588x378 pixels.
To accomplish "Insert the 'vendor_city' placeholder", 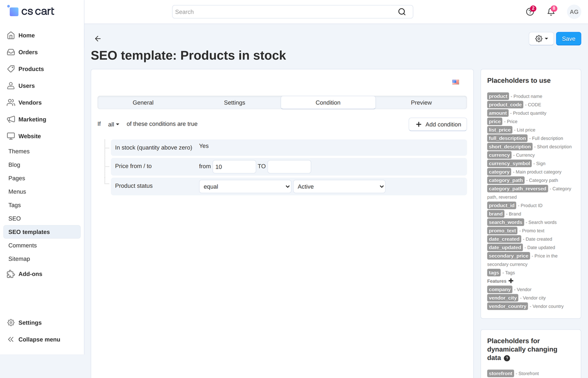I will pyautogui.click(x=503, y=298).
